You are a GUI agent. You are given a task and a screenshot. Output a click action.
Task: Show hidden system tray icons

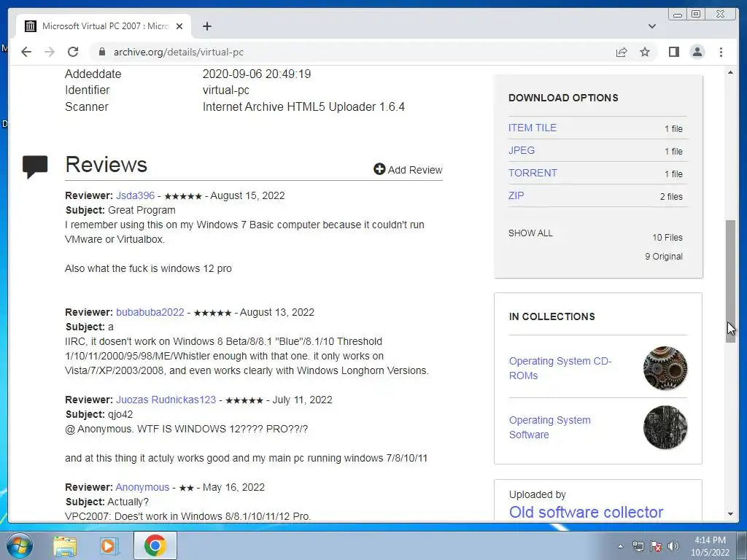coord(620,546)
